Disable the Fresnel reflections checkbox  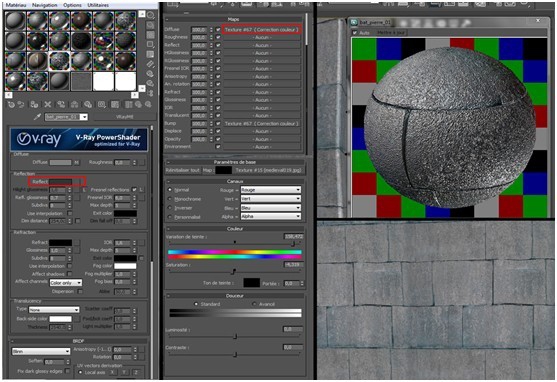coord(134,190)
